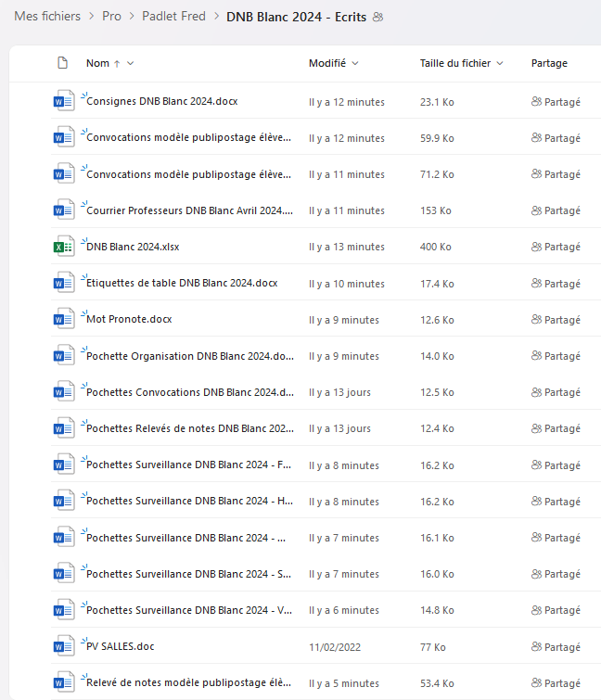Click Partagé status for Etiquettes de table row
Screen dimensions: 601x700
tap(556, 284)
